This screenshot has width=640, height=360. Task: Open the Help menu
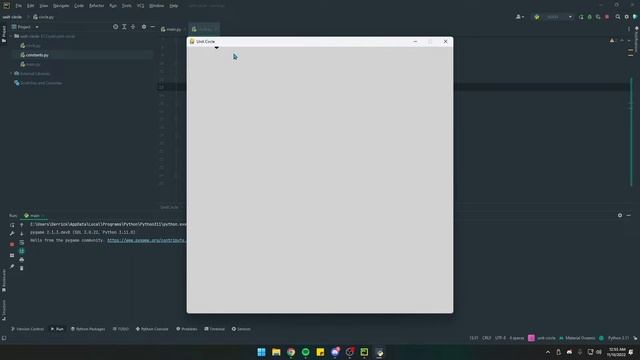173,6
